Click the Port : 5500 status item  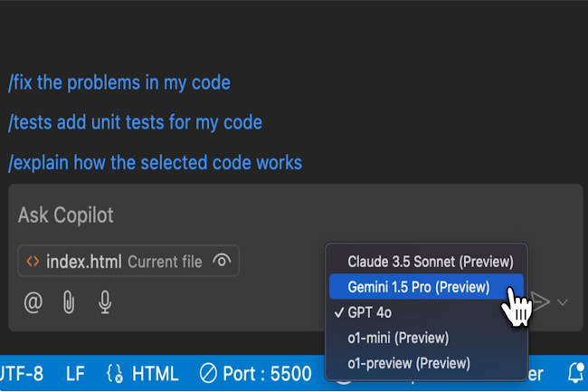click(255, 373)
